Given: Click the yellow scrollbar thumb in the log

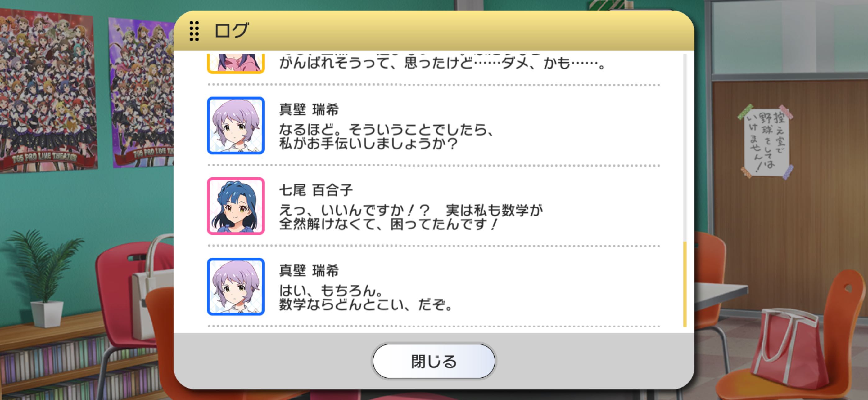Looking at the screenshot, I should pos(685,284).
